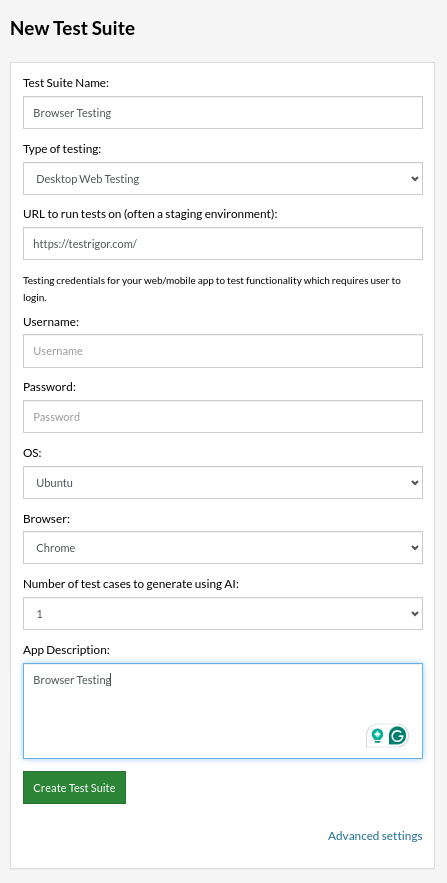
Task: Click the "Browser:" label text
Action: point(47,519)
